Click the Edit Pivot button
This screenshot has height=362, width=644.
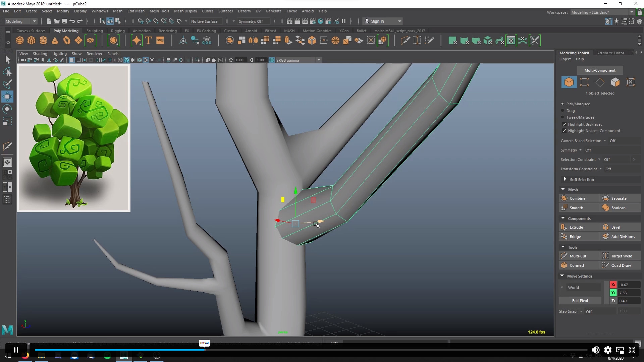pos(580,300)
